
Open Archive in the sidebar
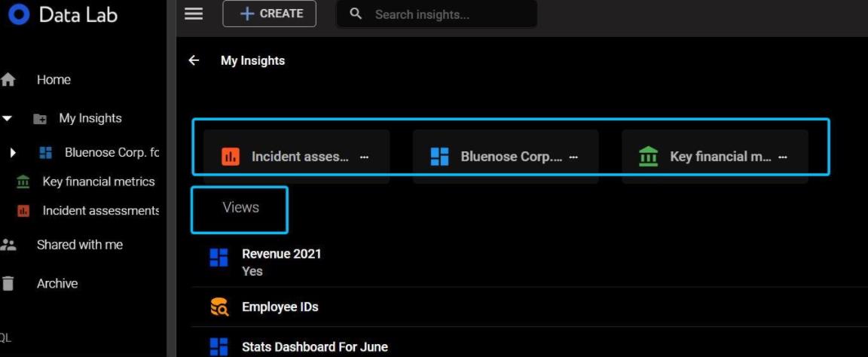tap(57, 283)
